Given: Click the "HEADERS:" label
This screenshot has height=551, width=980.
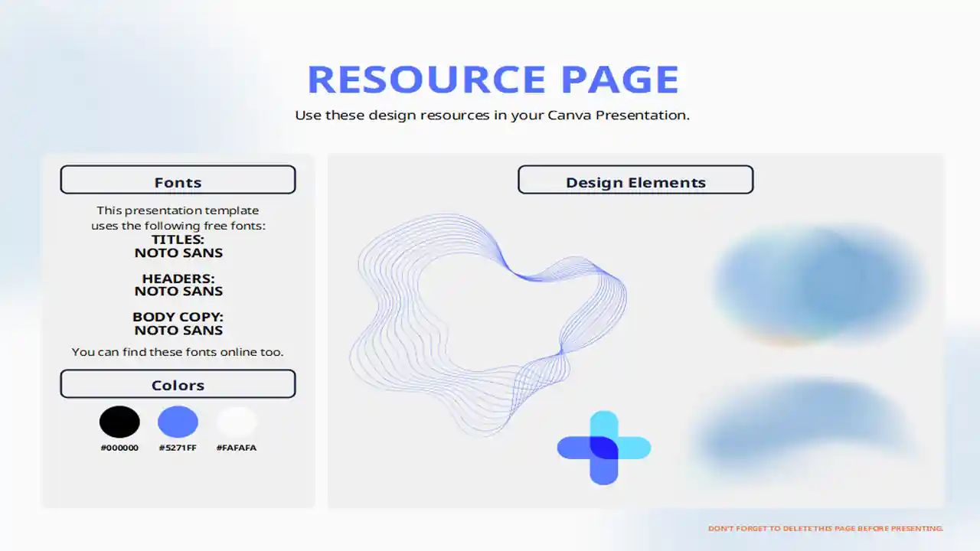Looking at the screenshot, I should 178,279.
